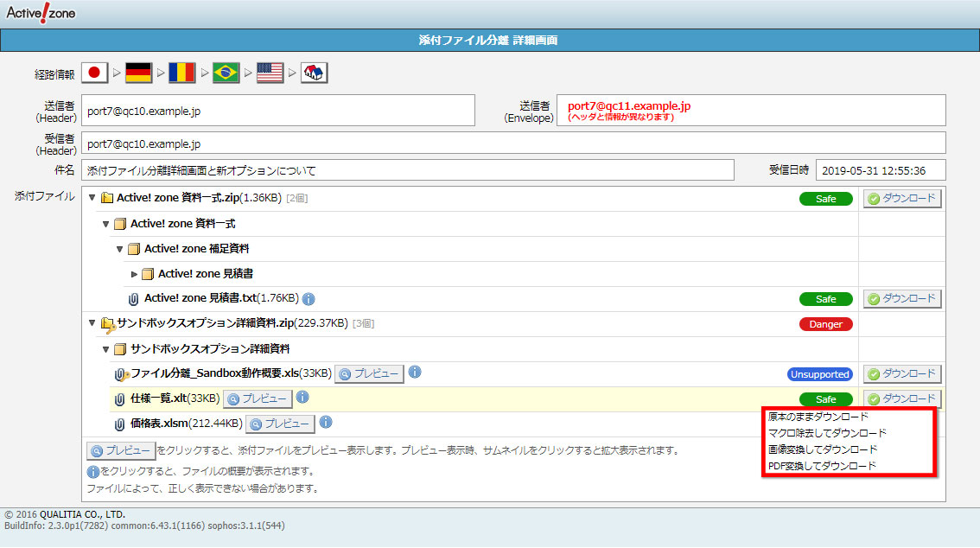Click info icon beside 価格表.xlsm
980x548 pixels.
click(x=326, y=423)
